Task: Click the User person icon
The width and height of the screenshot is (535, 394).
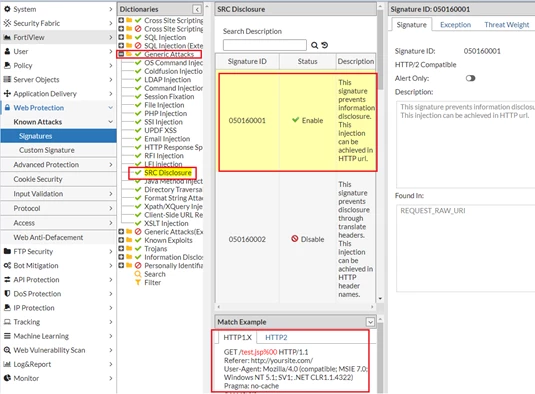Action: click(x=7, y=52)
